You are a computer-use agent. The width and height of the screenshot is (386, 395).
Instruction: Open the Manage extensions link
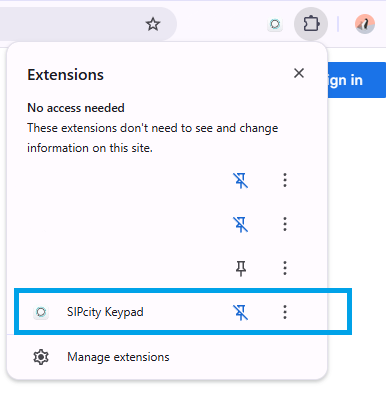[x=118, y=357]
